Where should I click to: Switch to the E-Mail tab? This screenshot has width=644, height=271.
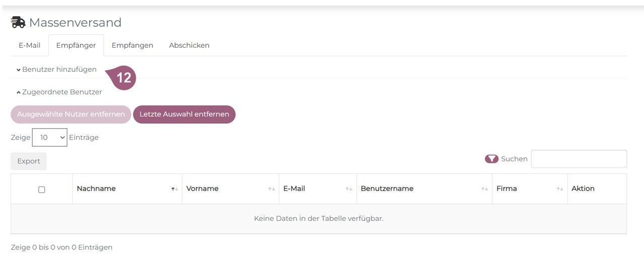click(30, 45)
